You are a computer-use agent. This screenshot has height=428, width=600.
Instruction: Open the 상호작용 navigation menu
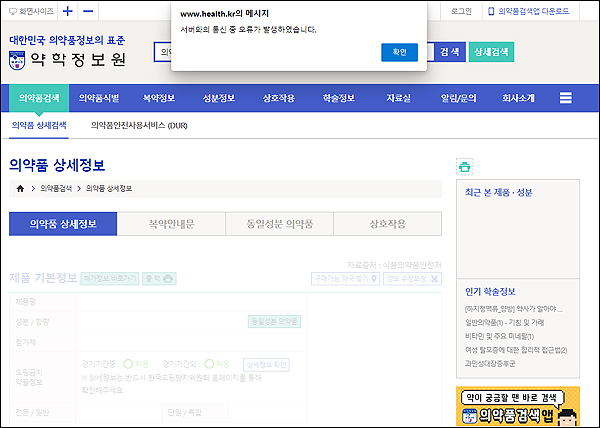[x=279, y=98]
